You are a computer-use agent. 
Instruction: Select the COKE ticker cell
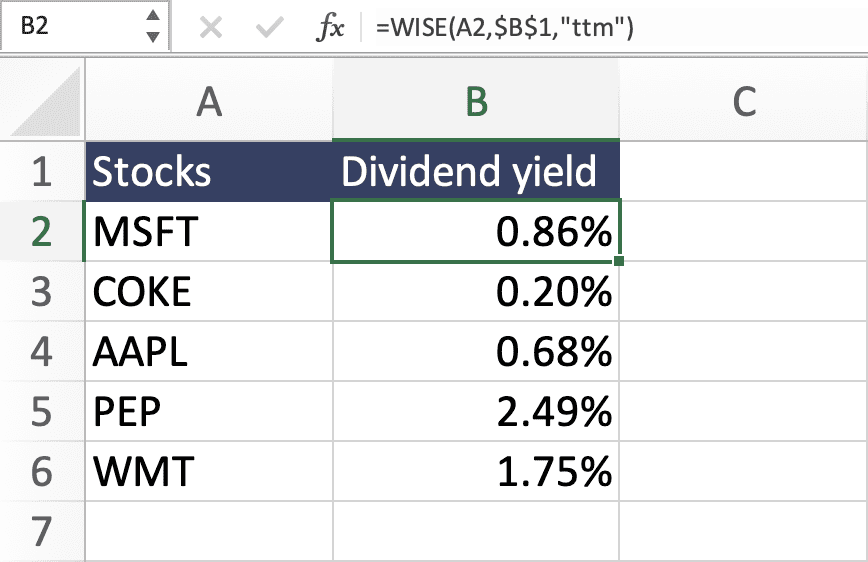[209, 291]
